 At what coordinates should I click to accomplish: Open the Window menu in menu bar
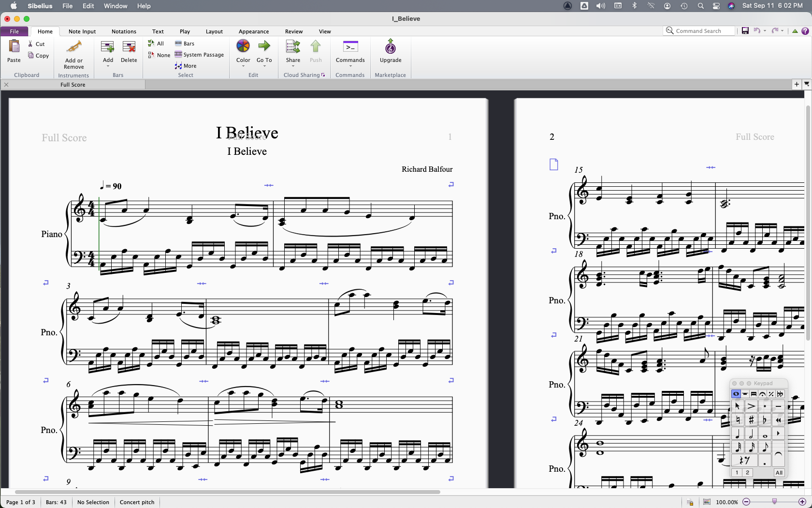tap(116, 6)
